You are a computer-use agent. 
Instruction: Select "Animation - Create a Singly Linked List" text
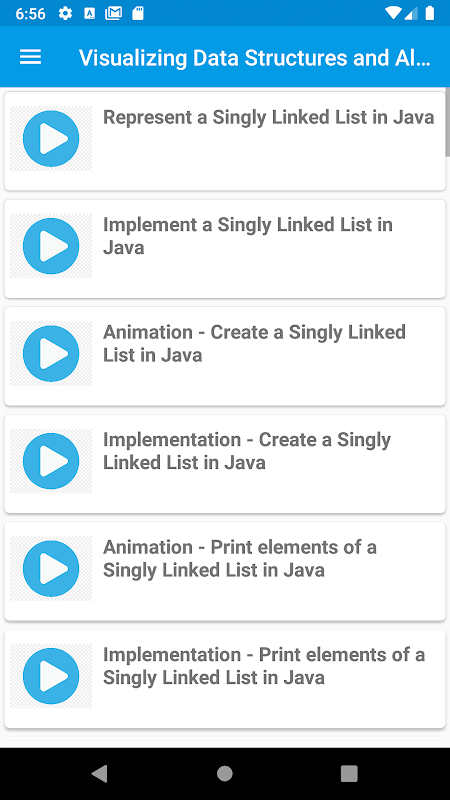click(255, 343)
